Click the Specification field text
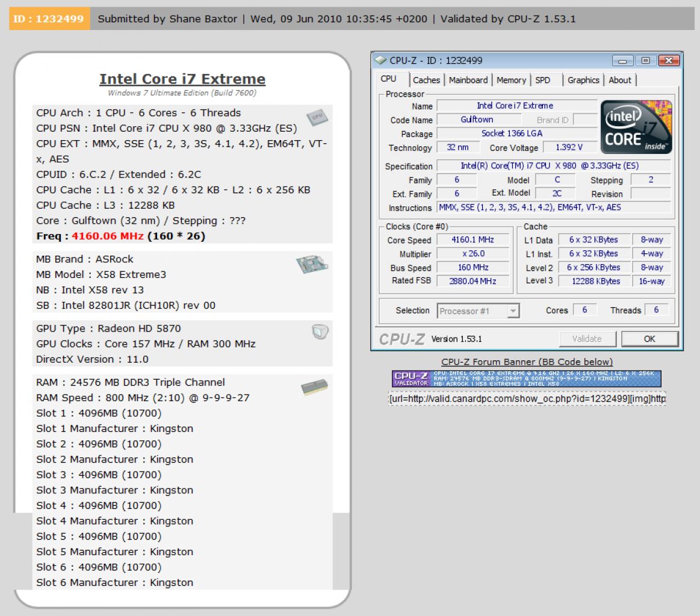700x616 pixels. pos(553,165)
